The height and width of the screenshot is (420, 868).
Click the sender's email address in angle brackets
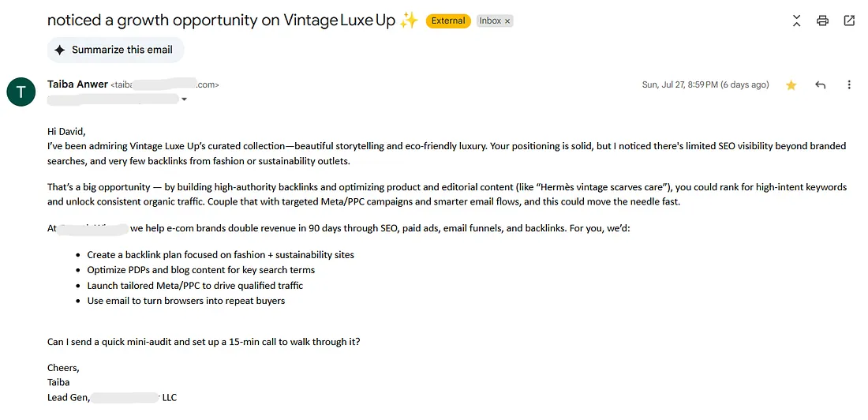[165, 85]
